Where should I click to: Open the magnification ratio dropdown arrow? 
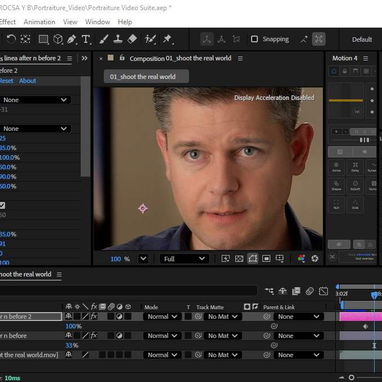[x=143, y=259]
